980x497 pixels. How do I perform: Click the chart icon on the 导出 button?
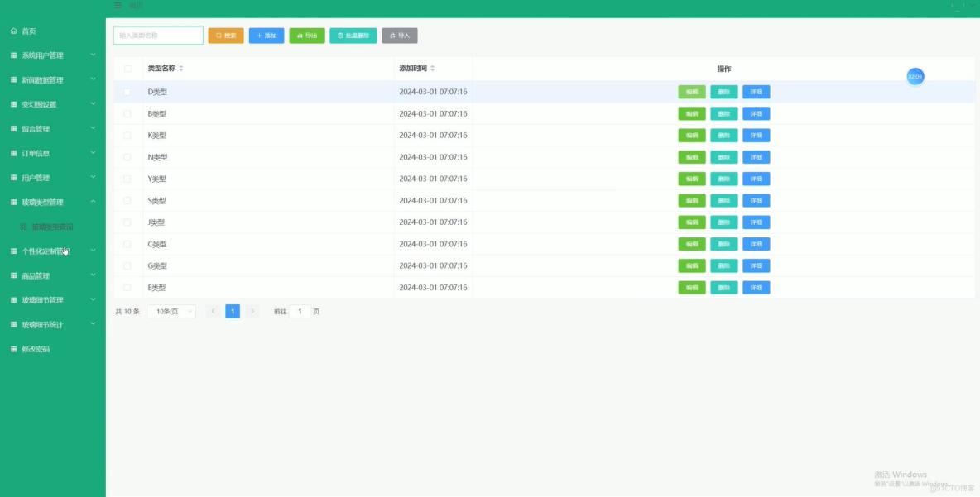click(x=300, y=36)
